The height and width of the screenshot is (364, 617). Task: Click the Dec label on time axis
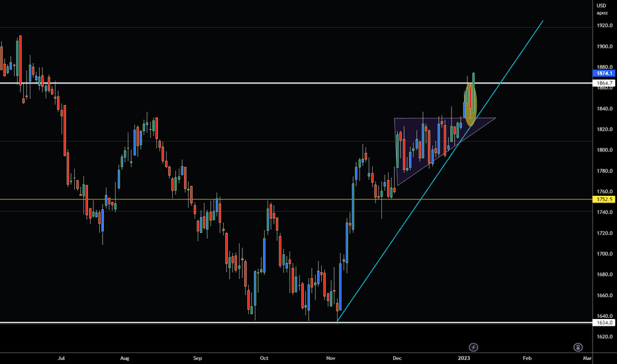397,358
